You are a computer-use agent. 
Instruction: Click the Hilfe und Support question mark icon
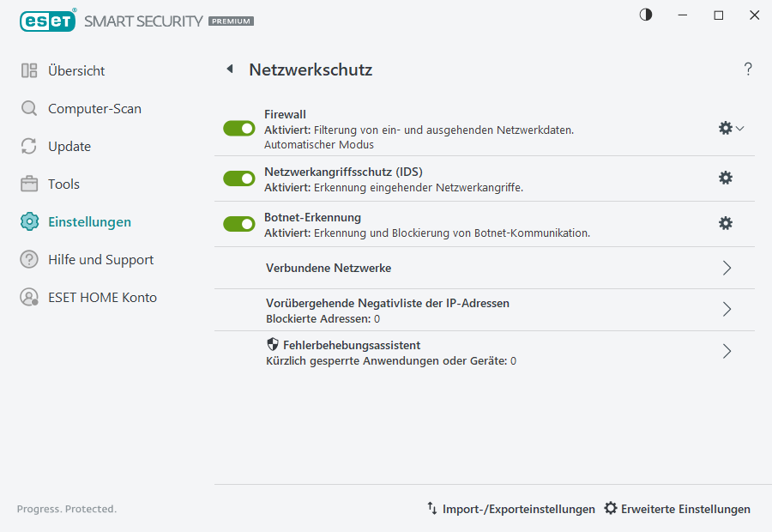point(30,259)
